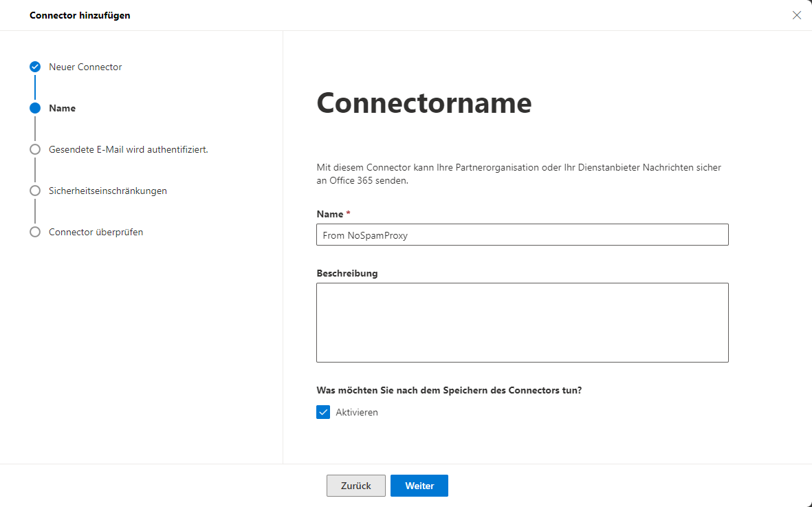The image size is (812, 507).
Task: Click the Connector hinzufügen dialog title
Action: pos(80,16)
